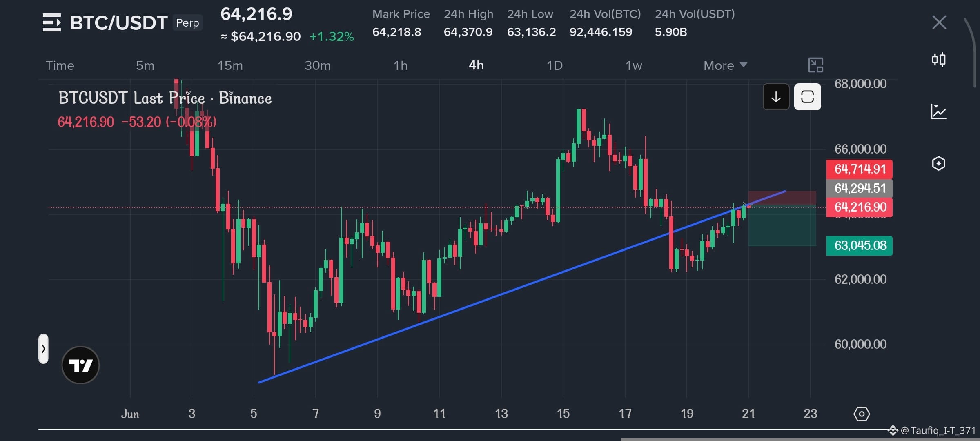980x441 pixels.
Task: Click the download arrow button on chart
Action: coord(776,97)
